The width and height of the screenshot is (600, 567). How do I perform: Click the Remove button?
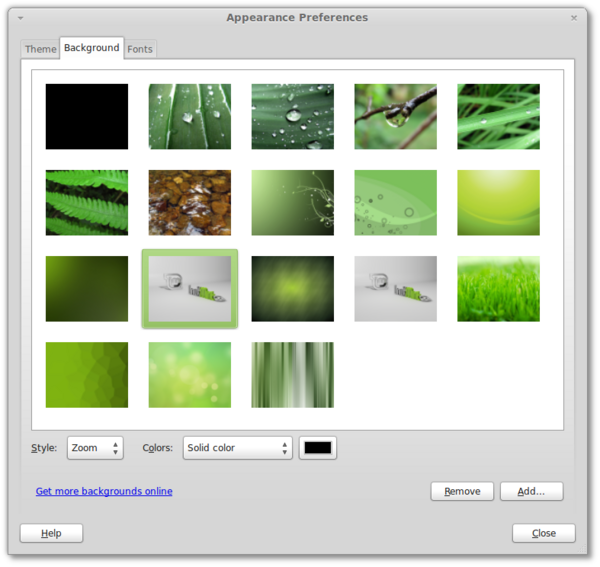462,491
